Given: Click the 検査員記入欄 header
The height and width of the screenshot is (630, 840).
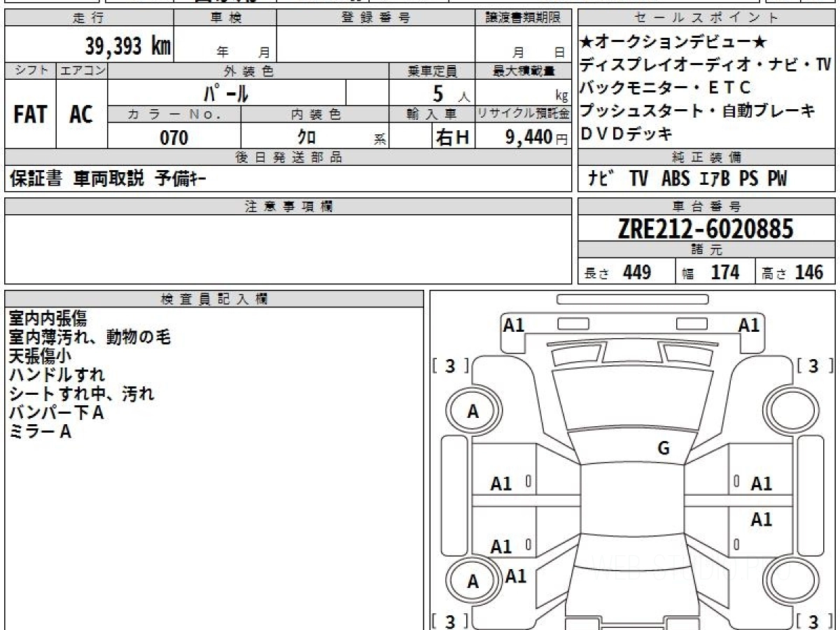Looking at the screenshot, I should click(214, 299).
